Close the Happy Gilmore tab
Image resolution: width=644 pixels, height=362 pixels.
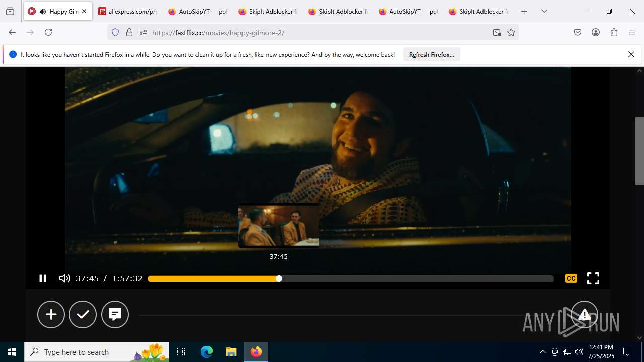84,11
